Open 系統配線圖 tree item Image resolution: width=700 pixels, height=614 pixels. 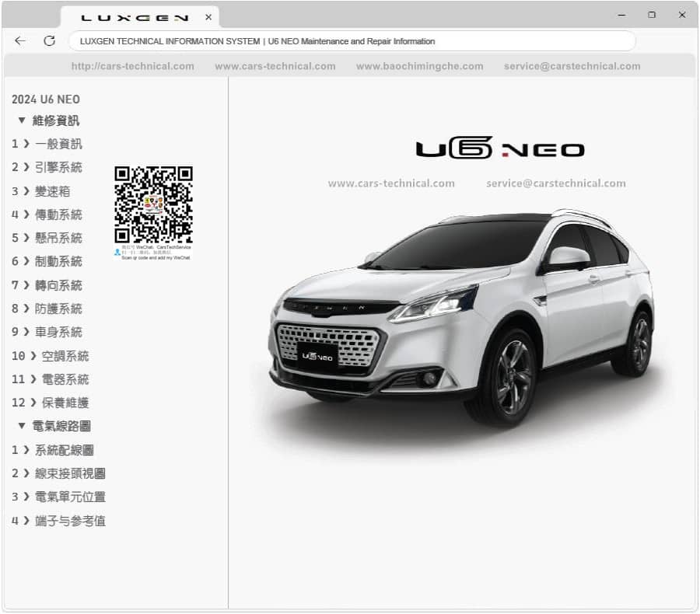pos(65,450)
